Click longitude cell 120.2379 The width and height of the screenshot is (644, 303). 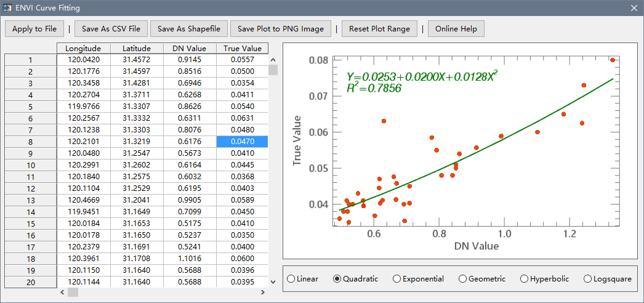83,247
